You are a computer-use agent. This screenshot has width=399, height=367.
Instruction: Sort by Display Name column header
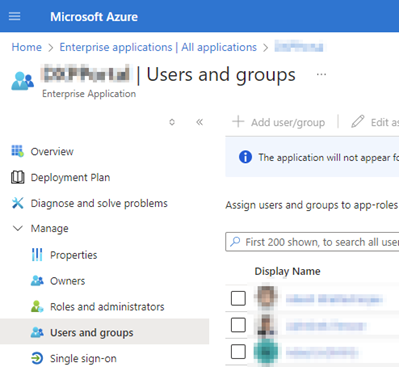click(x=287, y=271)
